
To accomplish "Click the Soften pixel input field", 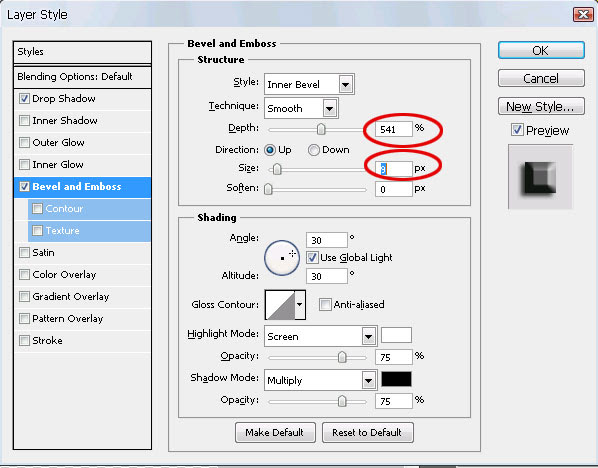I will pos(394,189).
